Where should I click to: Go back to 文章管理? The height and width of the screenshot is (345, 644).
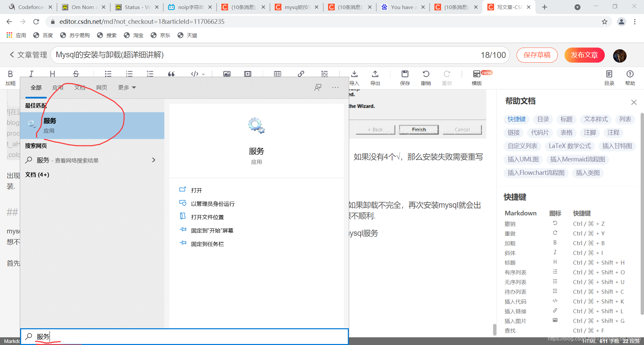coord(28,55)
